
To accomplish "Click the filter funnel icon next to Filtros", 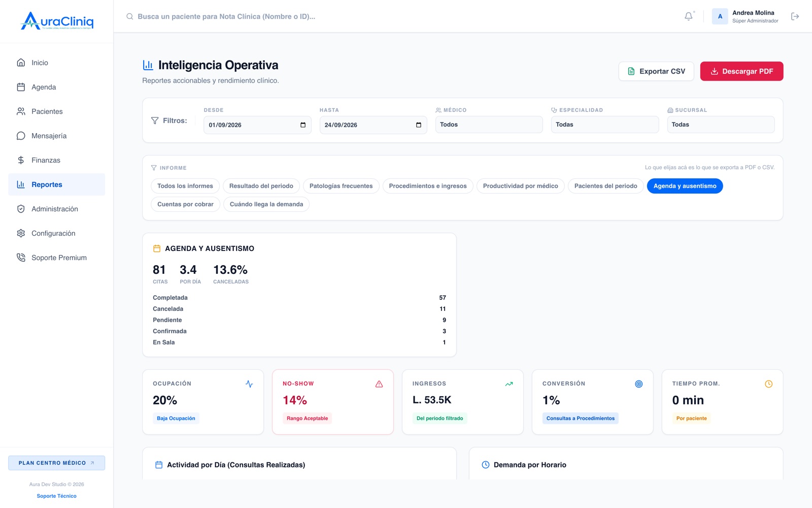I will pos(155,120).
